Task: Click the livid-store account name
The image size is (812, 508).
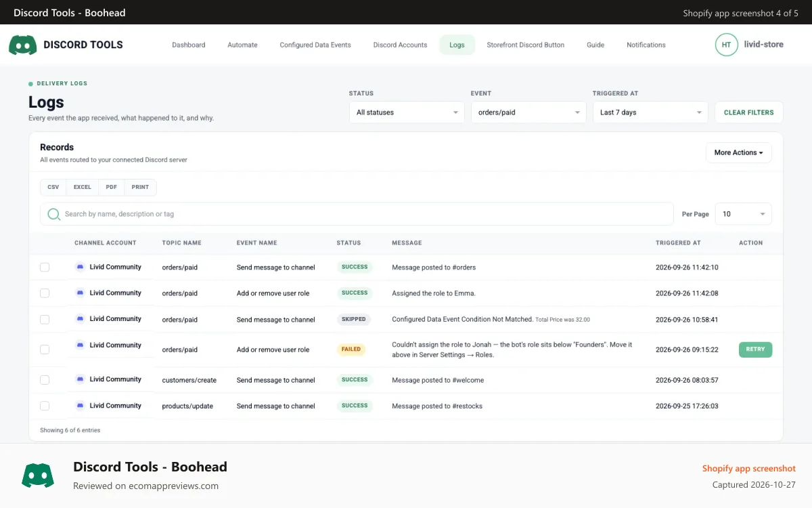Action: coord(764,45)
